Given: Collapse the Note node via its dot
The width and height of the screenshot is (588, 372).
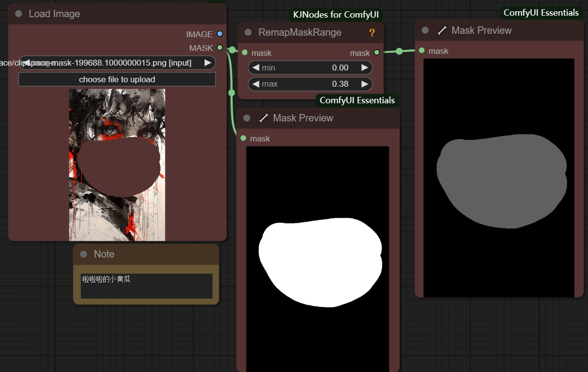Looking at the screenshot, I should pyautogui.click(x=83, y=254).
